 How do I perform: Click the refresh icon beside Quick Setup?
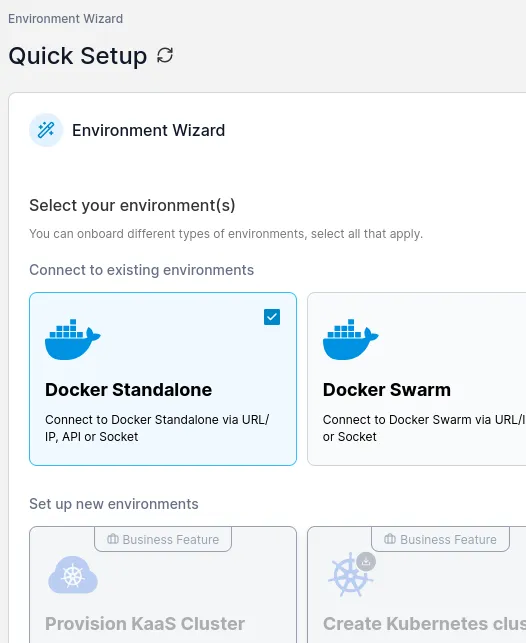[x=165, y=55]
